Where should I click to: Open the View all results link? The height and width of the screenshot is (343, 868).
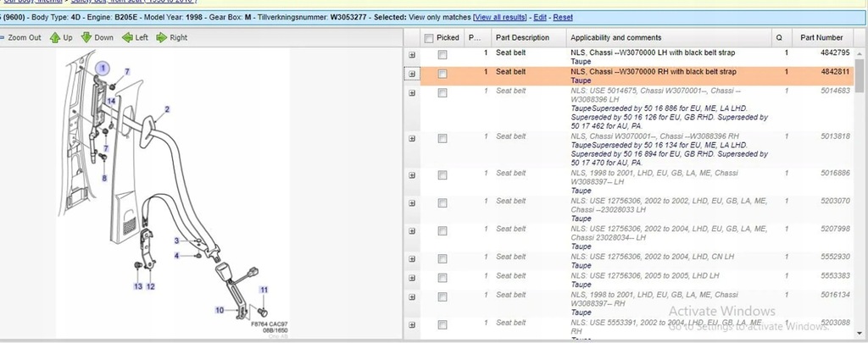click(x=500, y=17)
